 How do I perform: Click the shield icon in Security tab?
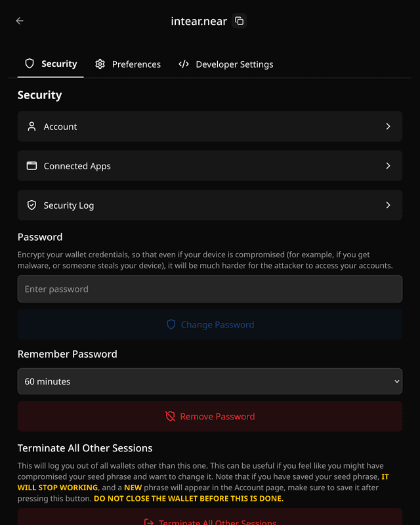30,63
